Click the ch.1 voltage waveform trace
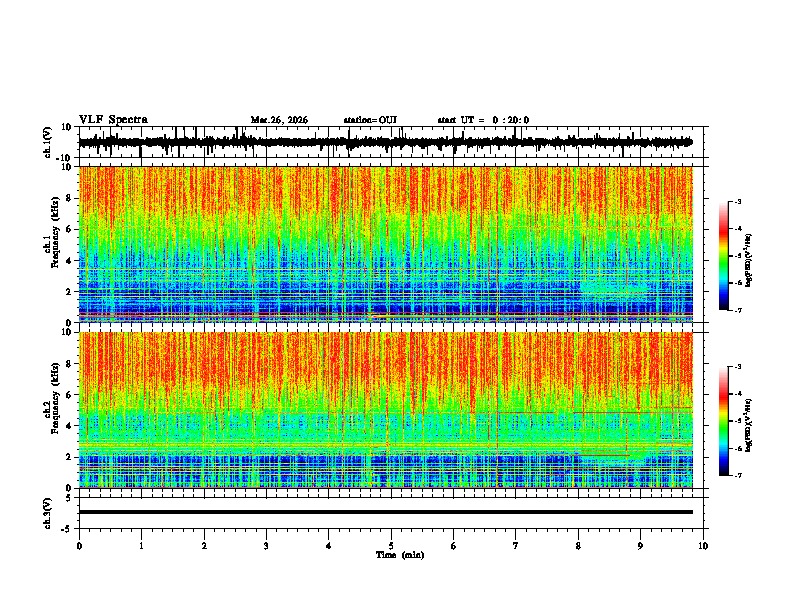This screenshot has height=612, width=792. pyautogui.click(x=385, y=142)
